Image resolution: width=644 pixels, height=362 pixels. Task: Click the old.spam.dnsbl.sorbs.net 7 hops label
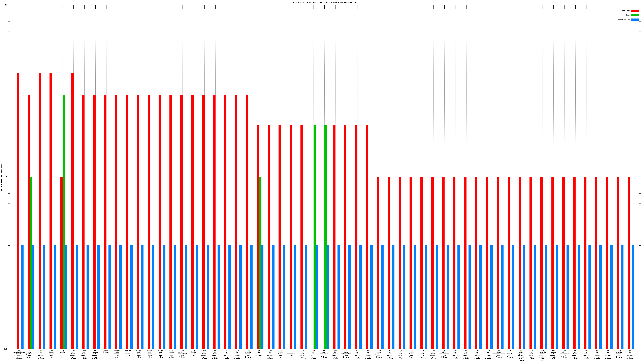[521, 356]
